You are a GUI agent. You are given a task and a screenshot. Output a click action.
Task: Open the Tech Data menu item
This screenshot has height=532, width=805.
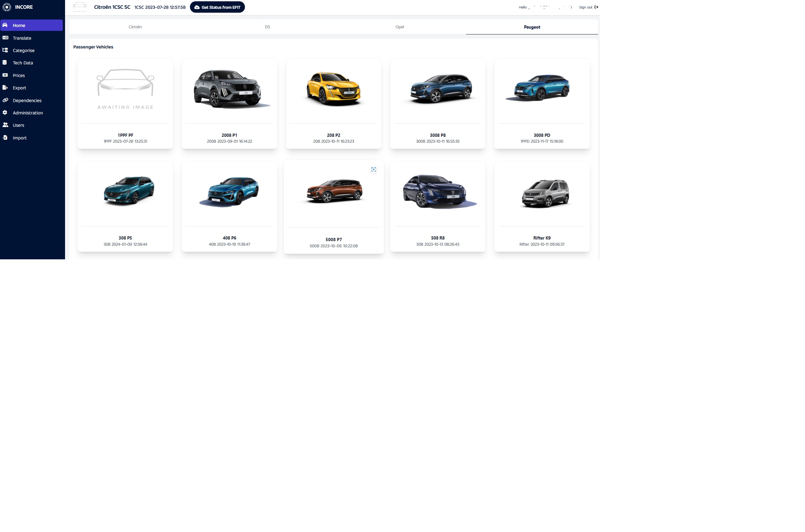[32, 63]
